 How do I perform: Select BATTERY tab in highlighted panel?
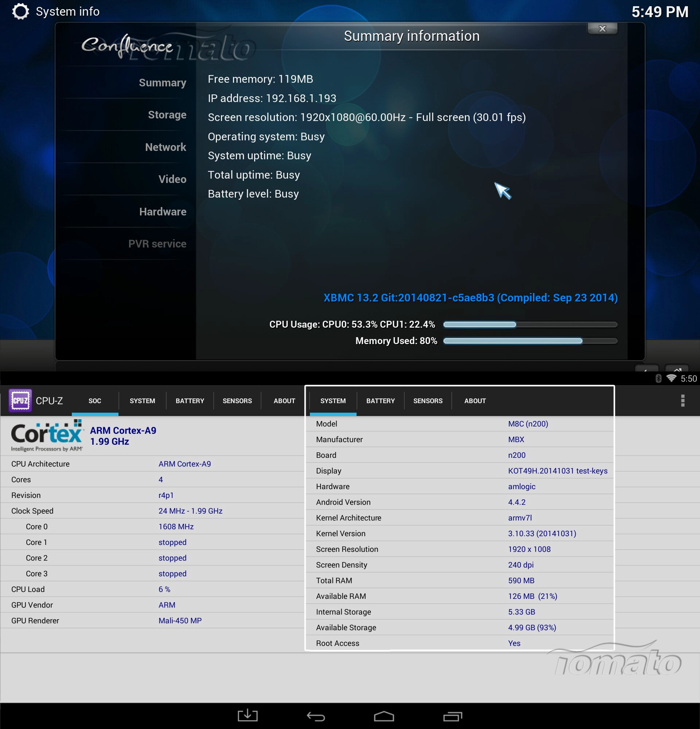[x=381, y=401]
